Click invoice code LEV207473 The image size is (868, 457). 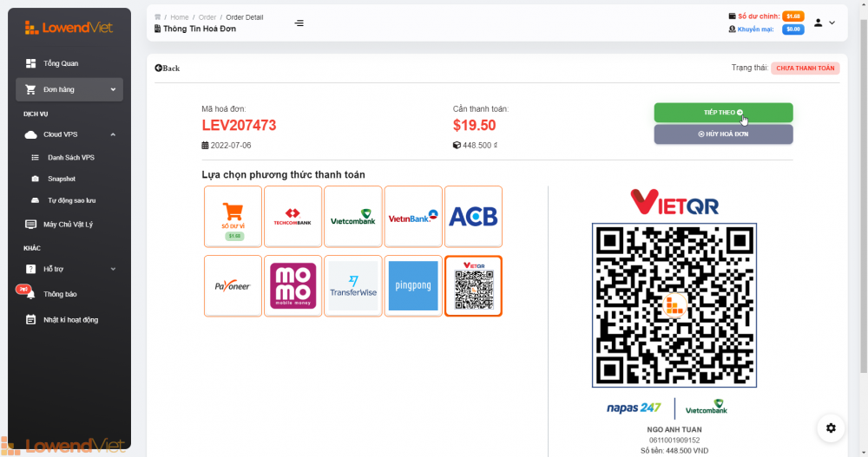pyautogui.click(x=240, y=126)
